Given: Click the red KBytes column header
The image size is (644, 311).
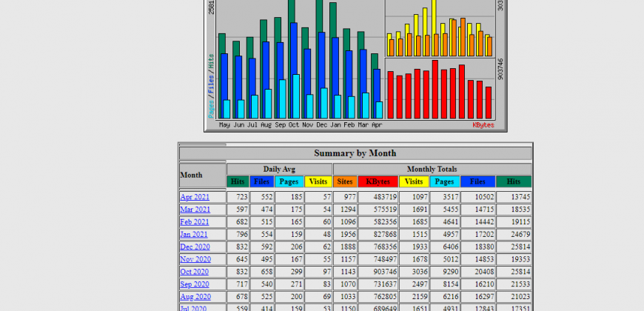Looking at the screenshot, I should pos(378,181).
